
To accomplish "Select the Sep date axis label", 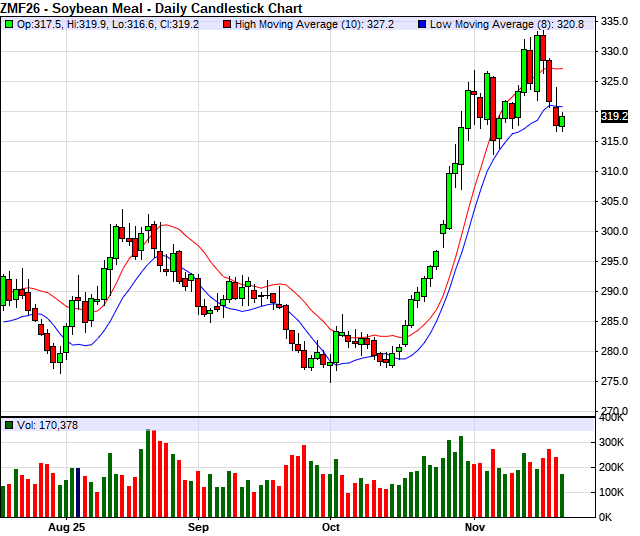I will click(x=198, y=526).
